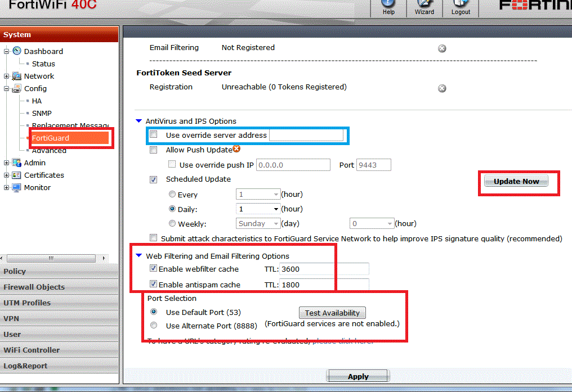Collapse the Config tree node

[6, 88]
